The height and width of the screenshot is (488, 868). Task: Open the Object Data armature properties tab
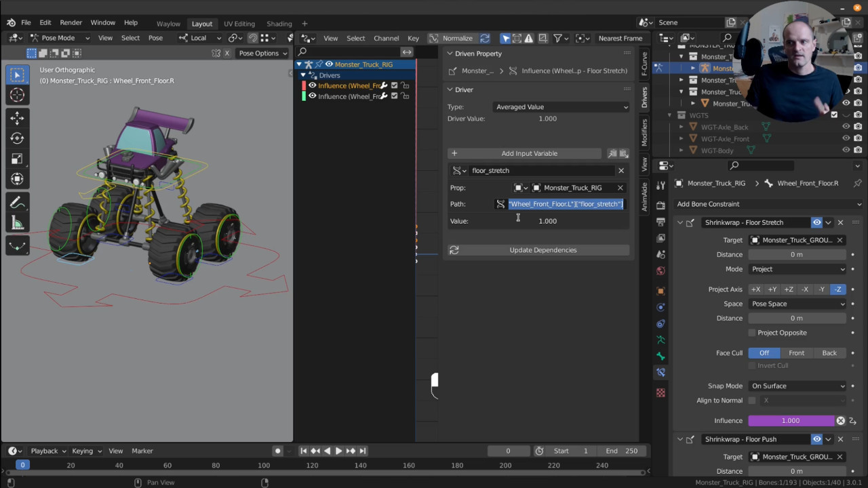click(x=661, y=340)
